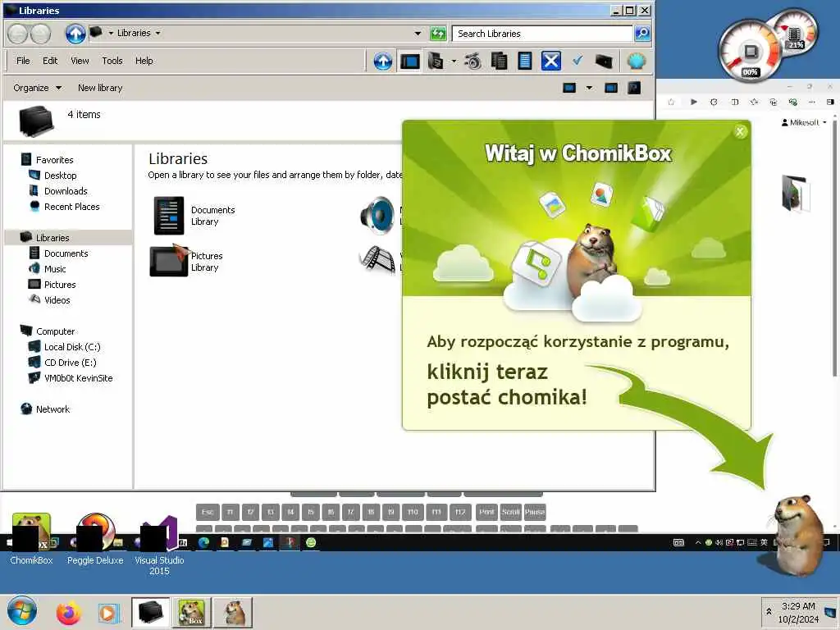Select CD Drive (E:)
840x630 pixels.
70,363
